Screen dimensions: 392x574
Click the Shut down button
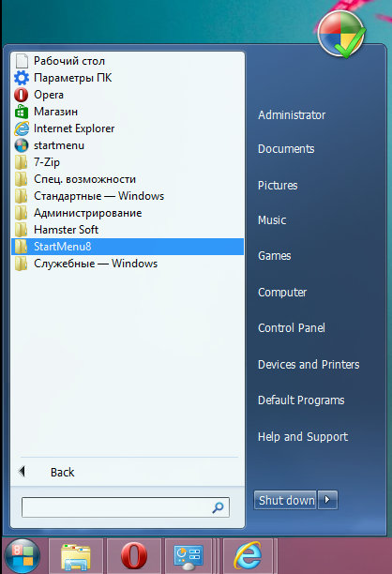[x=285, y=500]
